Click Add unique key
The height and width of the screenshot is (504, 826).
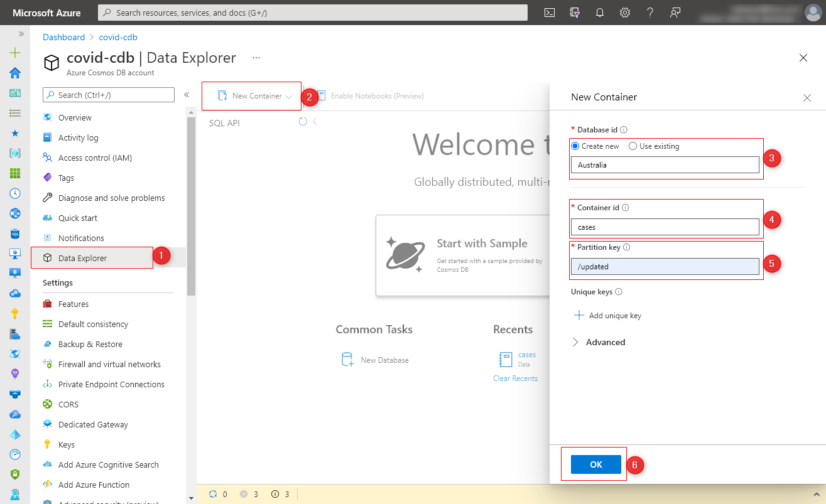coord(607,316)
